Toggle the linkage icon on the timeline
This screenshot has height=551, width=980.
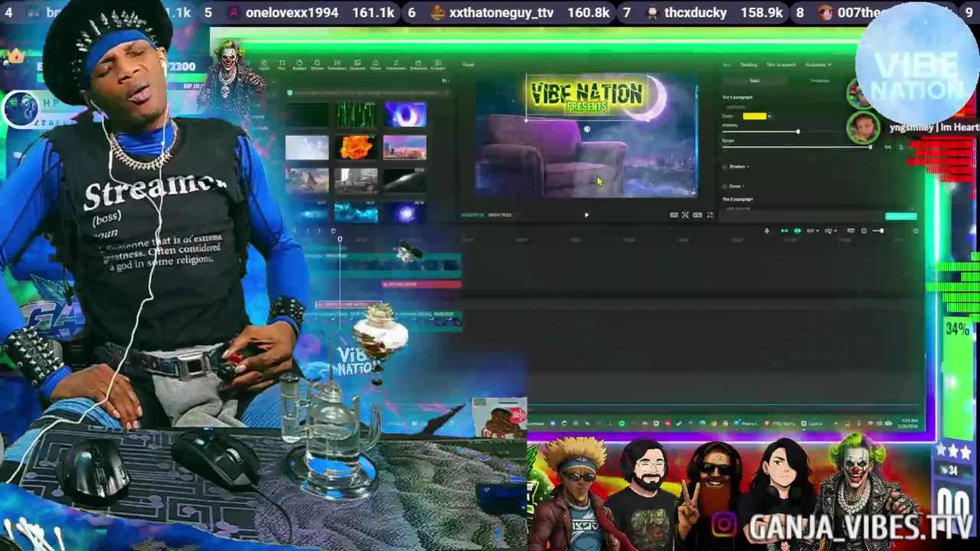(810, 230)
